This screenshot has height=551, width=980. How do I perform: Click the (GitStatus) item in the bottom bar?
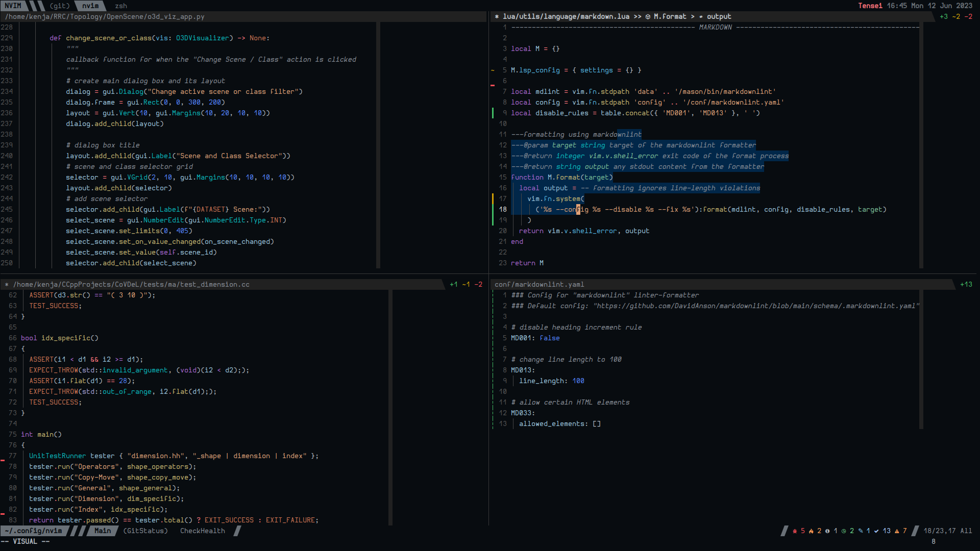point(145,531)
